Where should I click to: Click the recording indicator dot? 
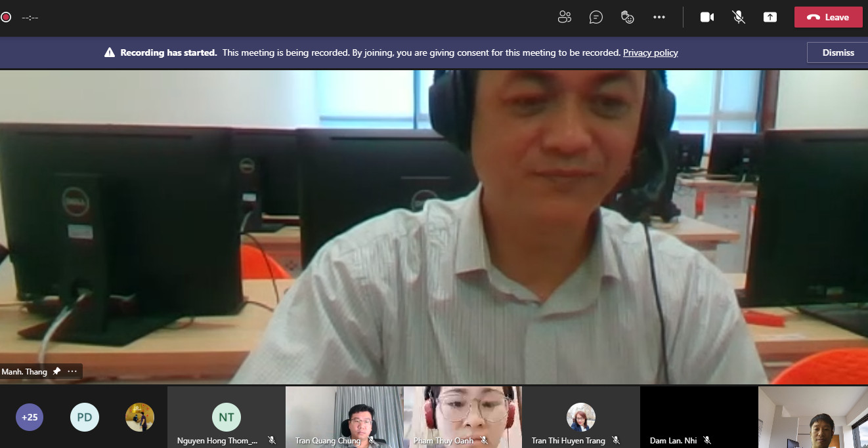click(6, 17)
